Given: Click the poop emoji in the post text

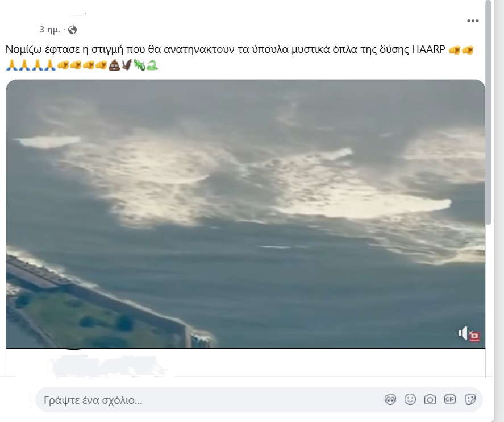Looking at the screenshot, I should pos(114,65).
